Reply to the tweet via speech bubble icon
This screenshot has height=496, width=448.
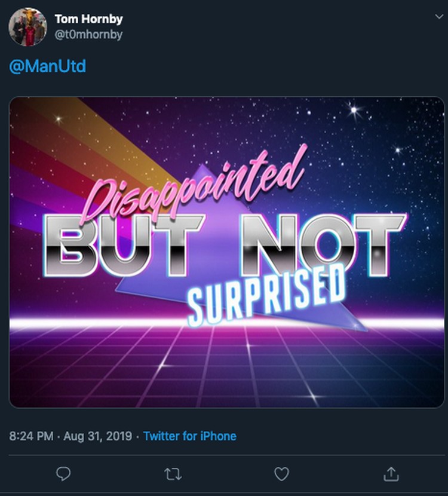point(63,474)
